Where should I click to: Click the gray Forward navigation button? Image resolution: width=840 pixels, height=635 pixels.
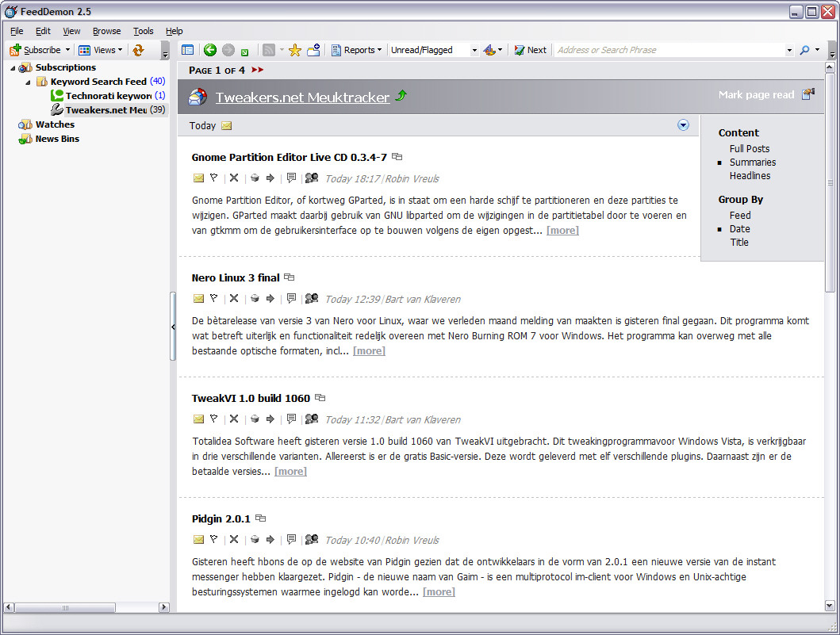[x=228, y=50]
